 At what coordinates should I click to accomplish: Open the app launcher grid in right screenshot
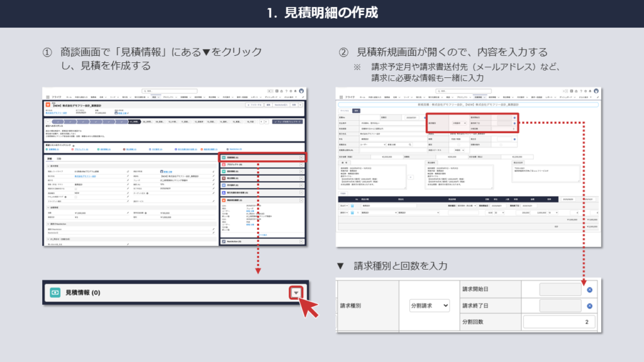pyautogui.click(x=341, y=97)
